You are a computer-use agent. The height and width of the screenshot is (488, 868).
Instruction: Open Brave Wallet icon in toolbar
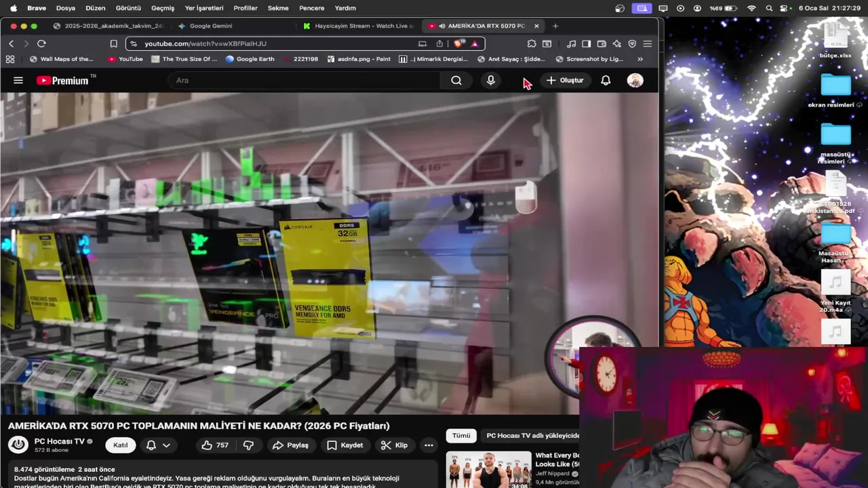601,43
